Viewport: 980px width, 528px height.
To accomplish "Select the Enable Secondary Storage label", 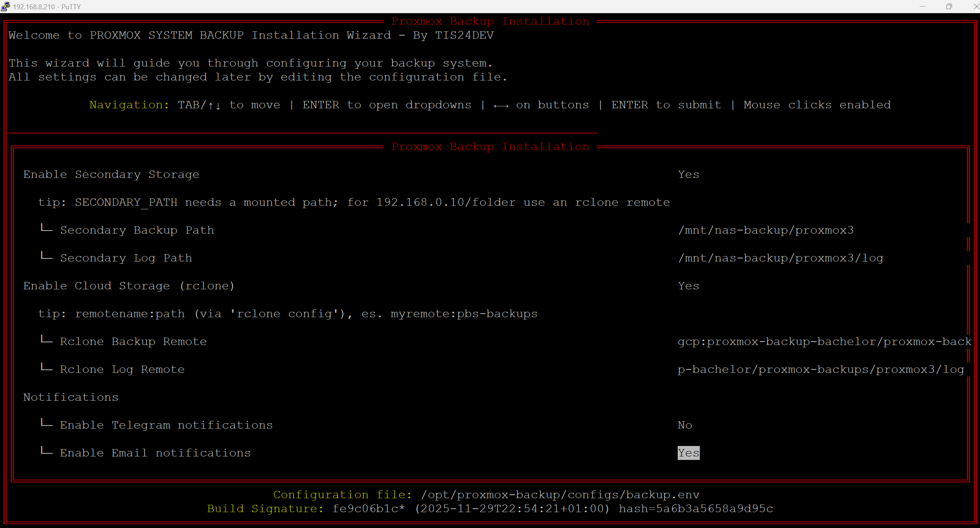I will (111, 174).
